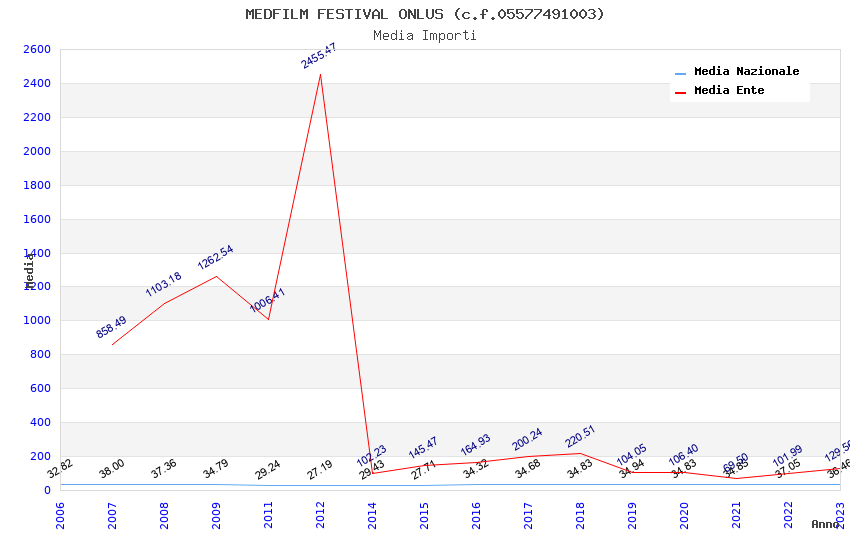
Task: Click x-axis year 2022
Action: [788, 515]
